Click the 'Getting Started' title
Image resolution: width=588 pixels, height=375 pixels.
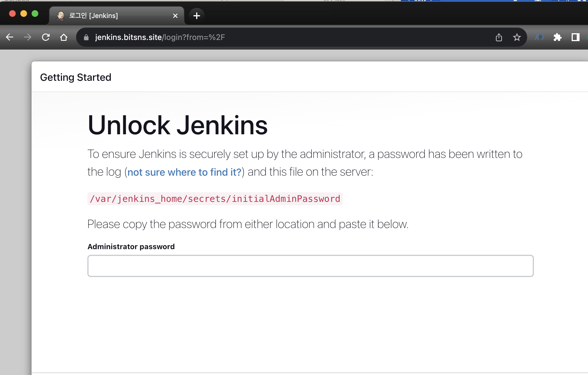(76, 77)
